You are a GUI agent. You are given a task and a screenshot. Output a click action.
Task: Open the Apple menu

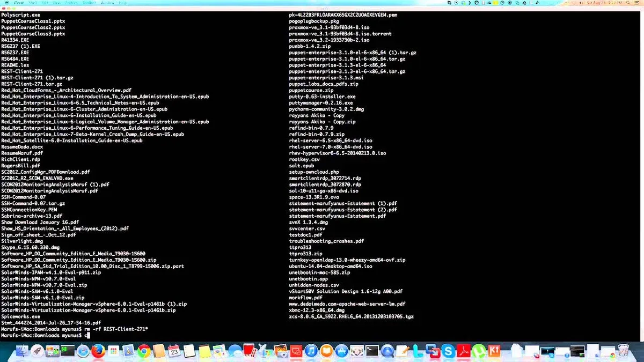pos(6,3)
